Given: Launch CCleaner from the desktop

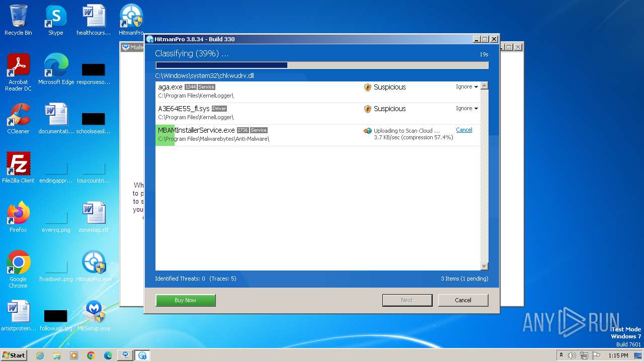Looking at the screenshot, I should [x=18, y=119].
